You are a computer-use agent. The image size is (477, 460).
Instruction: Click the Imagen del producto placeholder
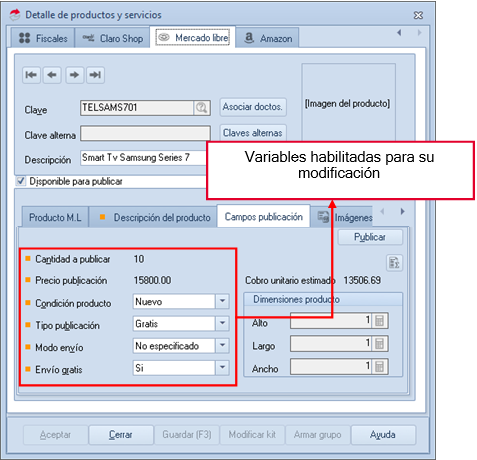348,103
